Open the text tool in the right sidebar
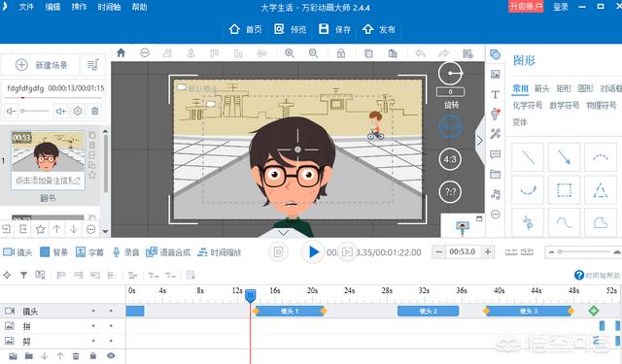 [x=495, y=94]
